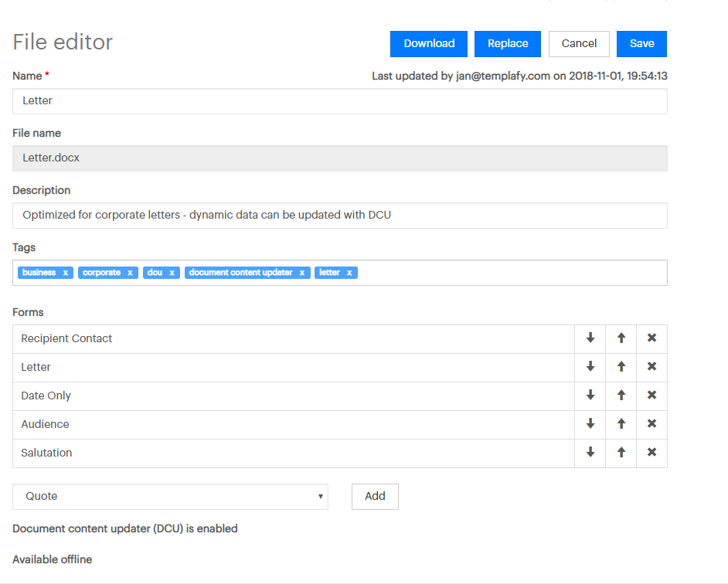Click the Replace button
The width and height of the screenshot is (728, 584).
[508, 44]
